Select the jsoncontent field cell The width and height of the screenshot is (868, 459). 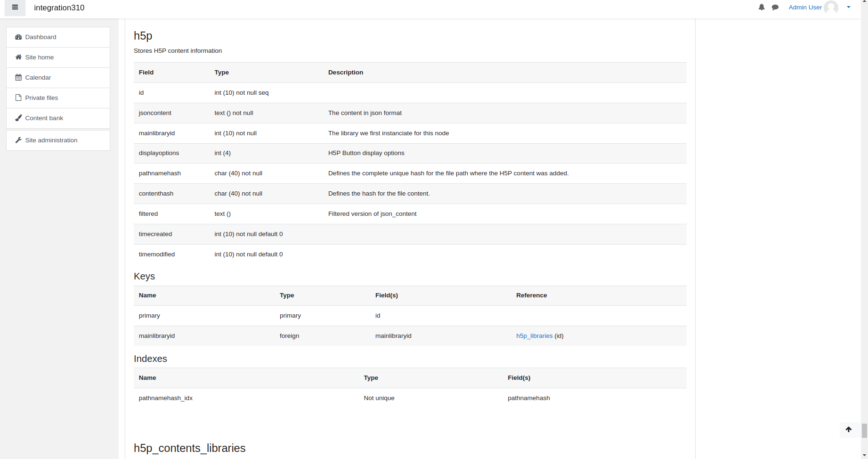(x=155, y=113)
